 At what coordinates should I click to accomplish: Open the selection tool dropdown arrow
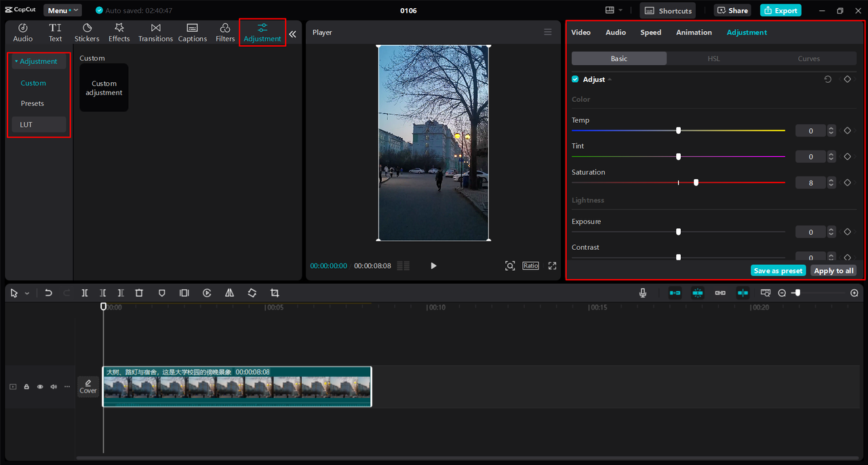pos(27,293)
